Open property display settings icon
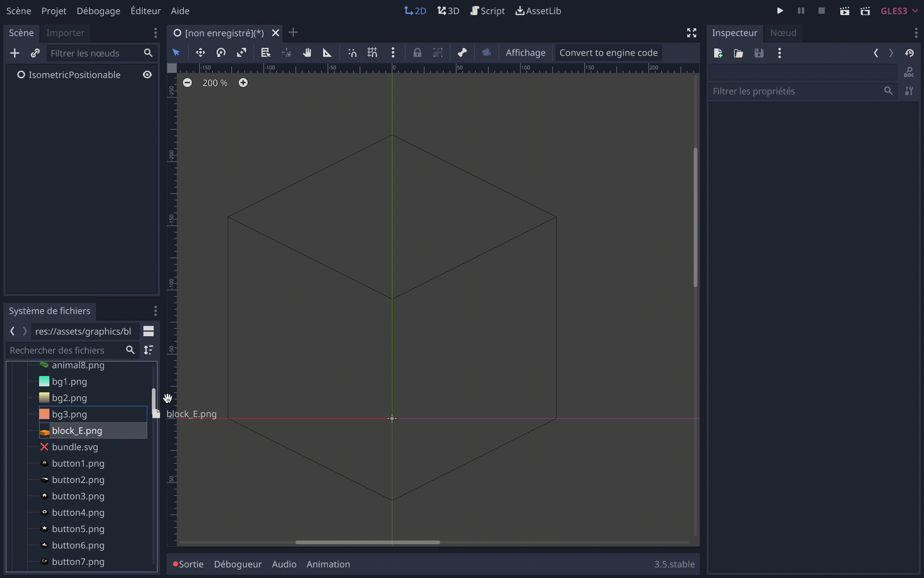The height and width of the screenshot is (578, 924). [909, 91]
